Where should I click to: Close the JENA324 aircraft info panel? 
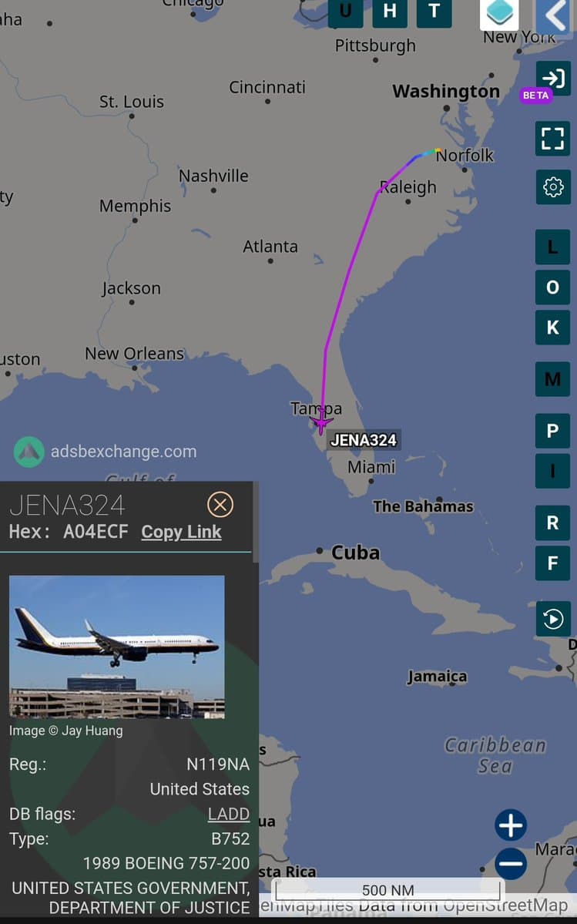[x=220, y=505]
